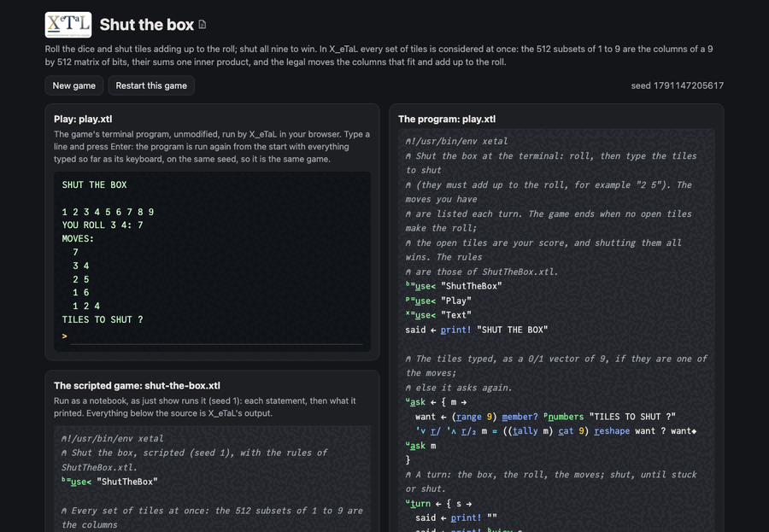
Task: Click Restart this game button
Action: [x=151, y=85]
